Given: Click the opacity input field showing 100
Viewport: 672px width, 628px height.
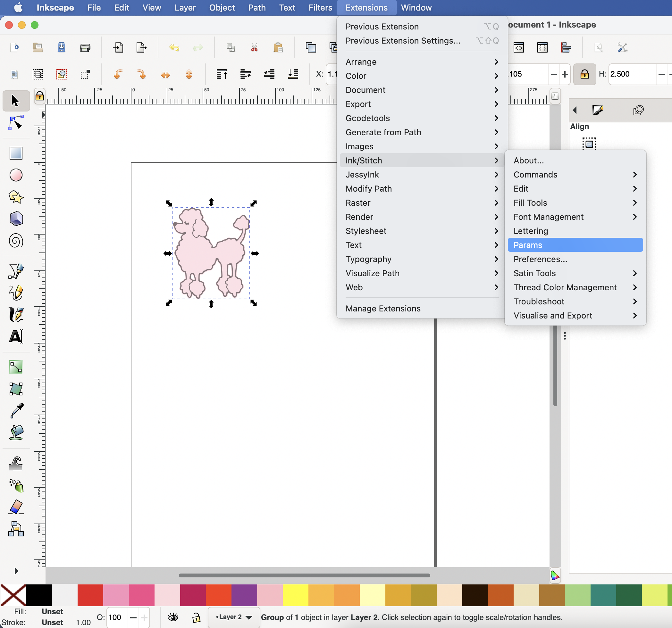Looking at the screenshot, I should click(x=115, y=617).
